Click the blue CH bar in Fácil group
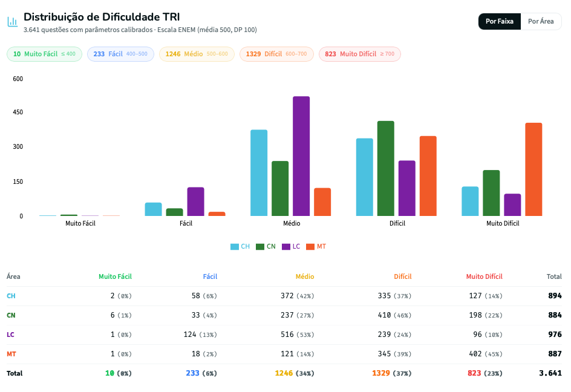The width and height of the screenshot is (571, 392). point(153,209)
